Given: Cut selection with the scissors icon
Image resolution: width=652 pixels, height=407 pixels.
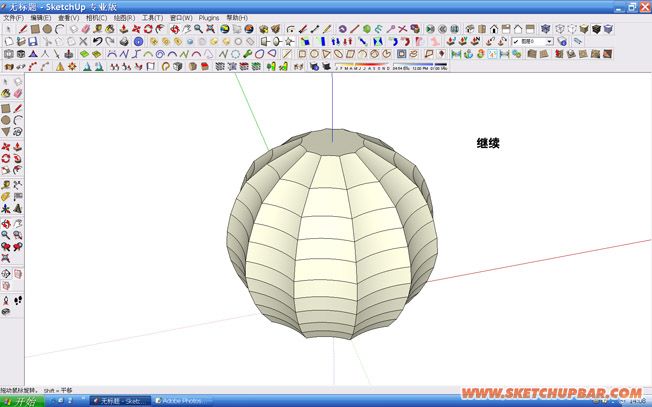Looking at the screenshot, I should click(47, 41).
